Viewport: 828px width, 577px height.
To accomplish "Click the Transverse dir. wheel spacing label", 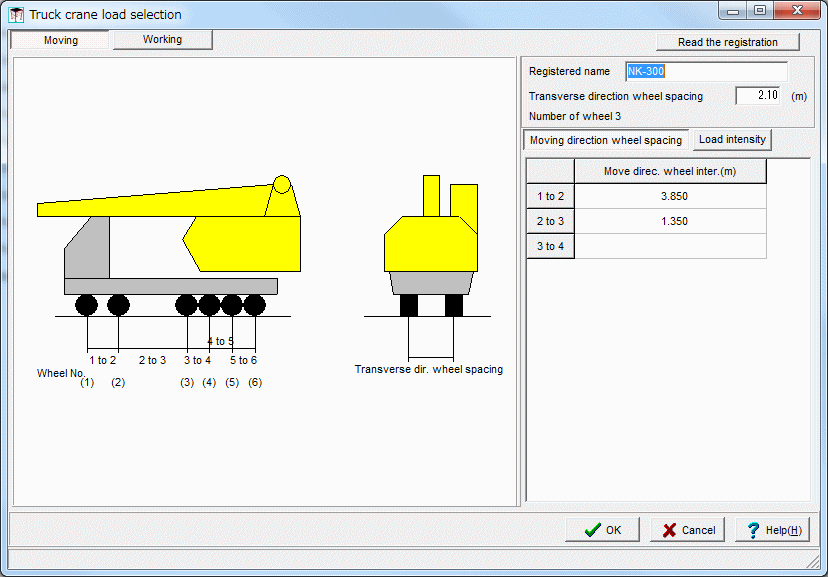I will 428,370.
